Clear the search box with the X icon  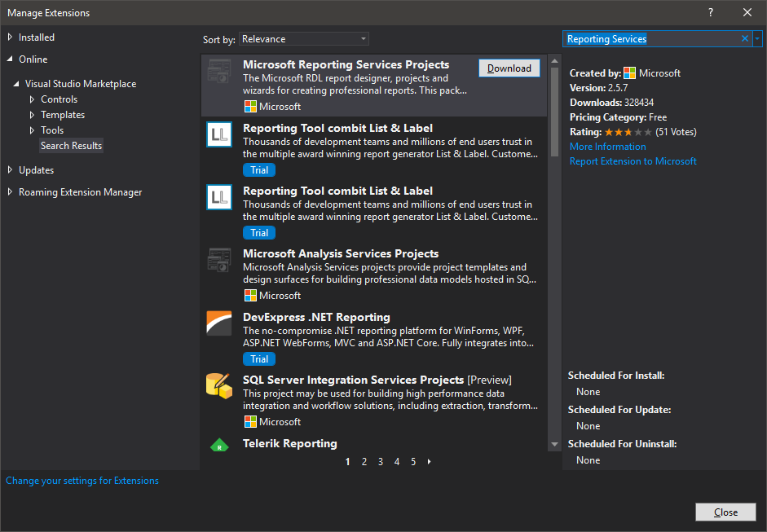(x=744, y=38)
